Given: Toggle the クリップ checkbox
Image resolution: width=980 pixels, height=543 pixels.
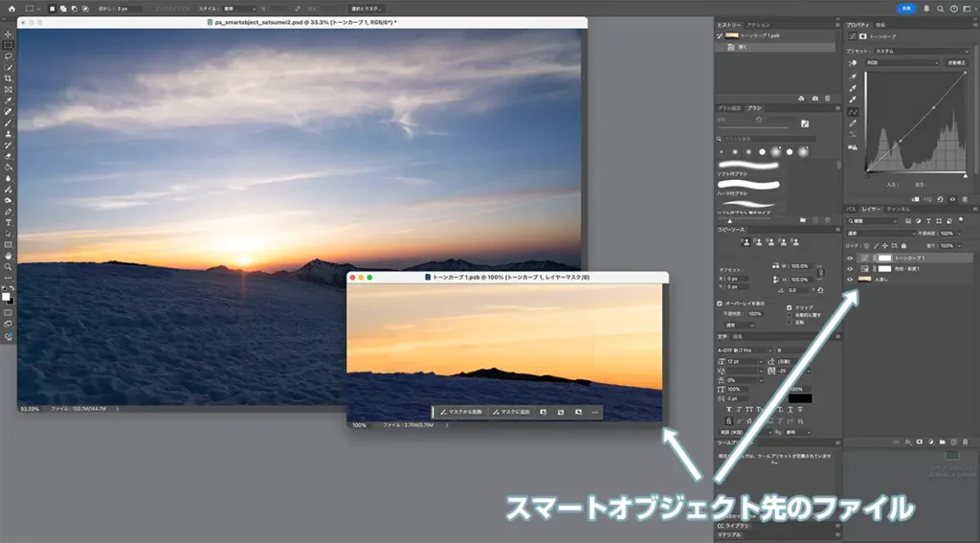Looking at the screenshot, I should (x=788, y=307).
